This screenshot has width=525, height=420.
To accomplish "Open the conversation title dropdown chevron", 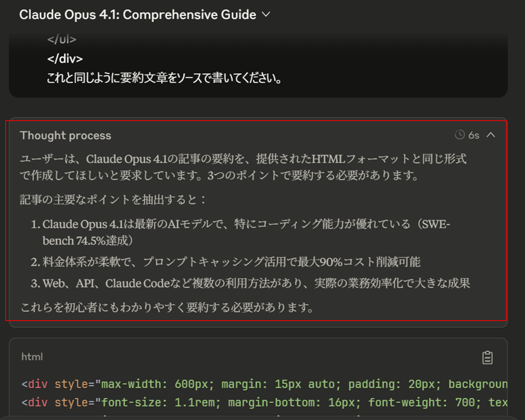I will [x=266, y=14].
